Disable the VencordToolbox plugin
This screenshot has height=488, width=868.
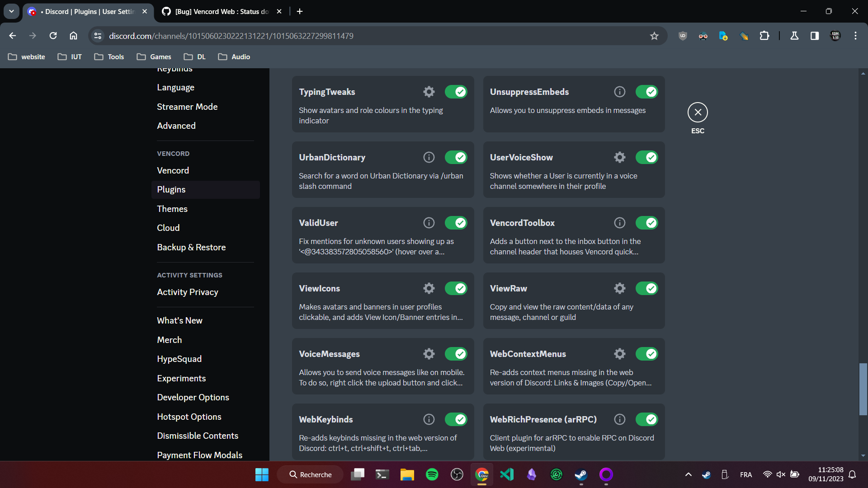coord(647,222)
